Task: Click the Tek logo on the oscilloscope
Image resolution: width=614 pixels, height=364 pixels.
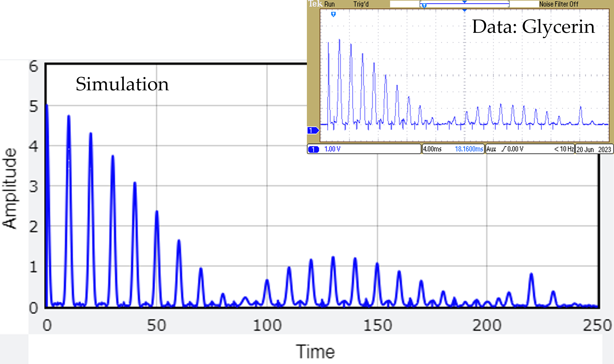Action: [315, 4]
